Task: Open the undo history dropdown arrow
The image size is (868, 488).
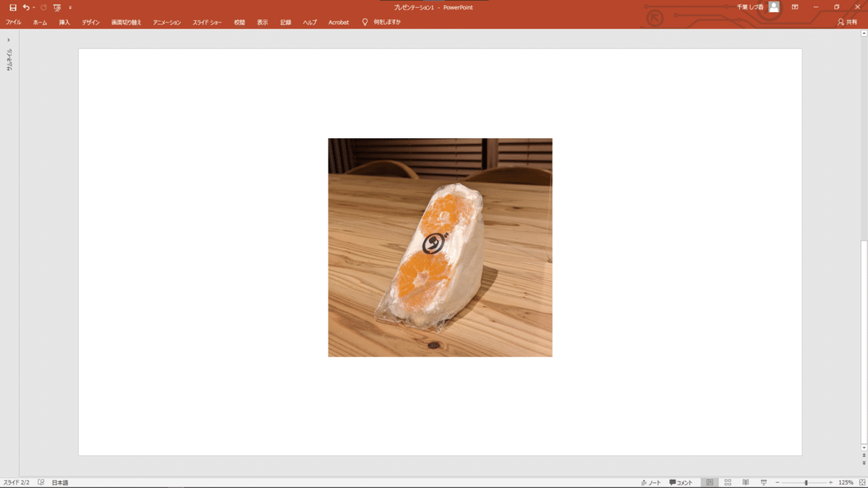Action: [33, 7]
